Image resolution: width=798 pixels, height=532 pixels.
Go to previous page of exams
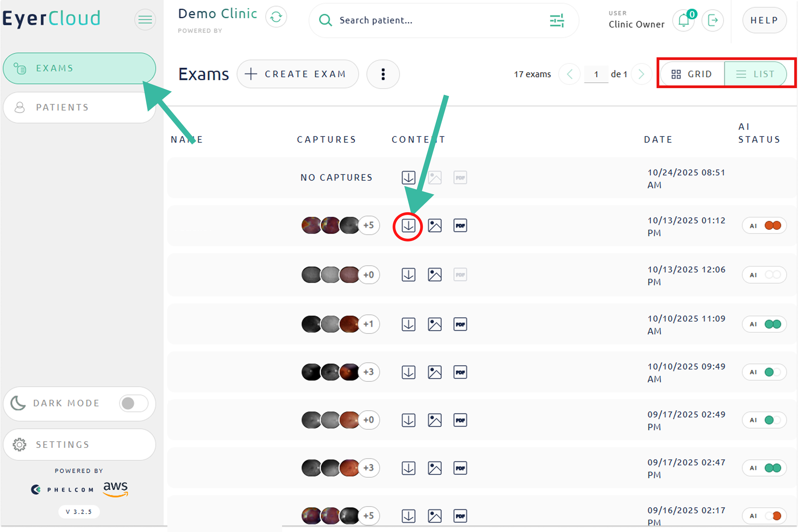click(x=569, y=74)
